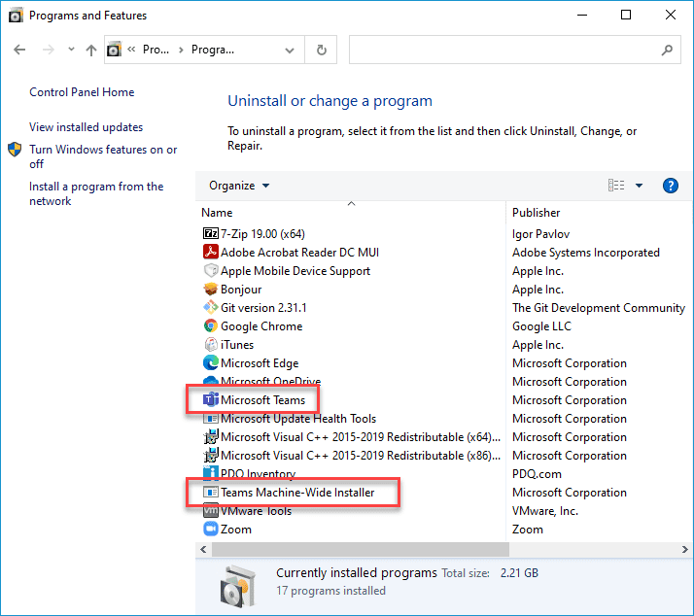Select the iTunes name text

click(x=237, y=344)
